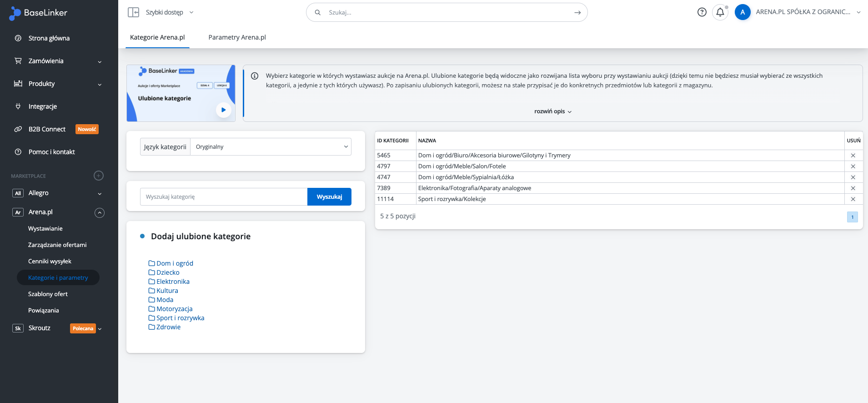Click row 'Elektronika/Fotografia/Aparaty analogowe'
868x403 pixels.
(x=618, y=188)
